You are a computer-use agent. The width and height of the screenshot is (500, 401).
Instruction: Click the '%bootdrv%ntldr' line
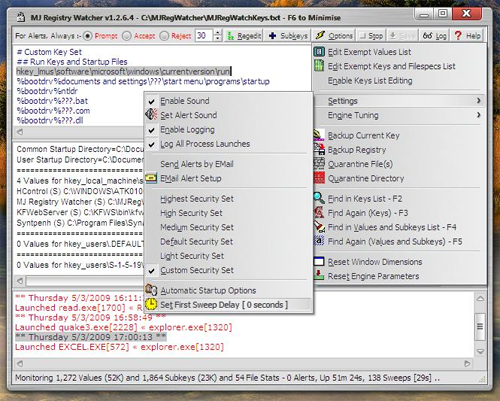(x=47, y=91)
